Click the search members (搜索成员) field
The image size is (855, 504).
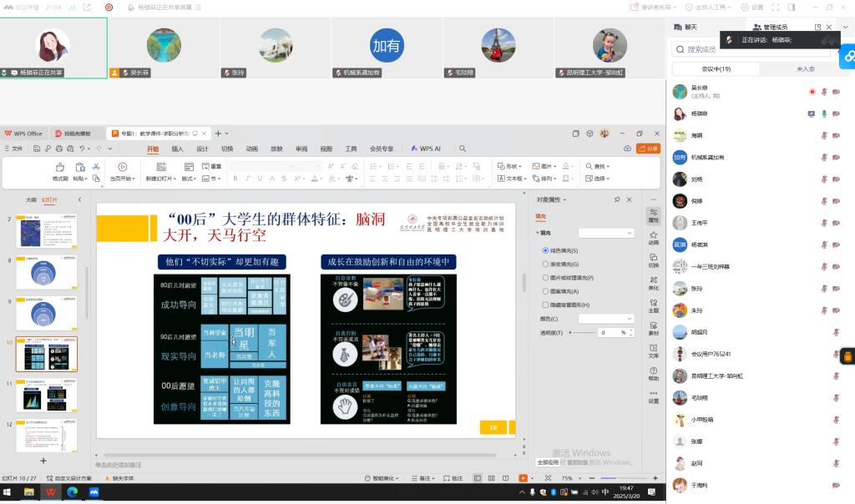(751, 49)
